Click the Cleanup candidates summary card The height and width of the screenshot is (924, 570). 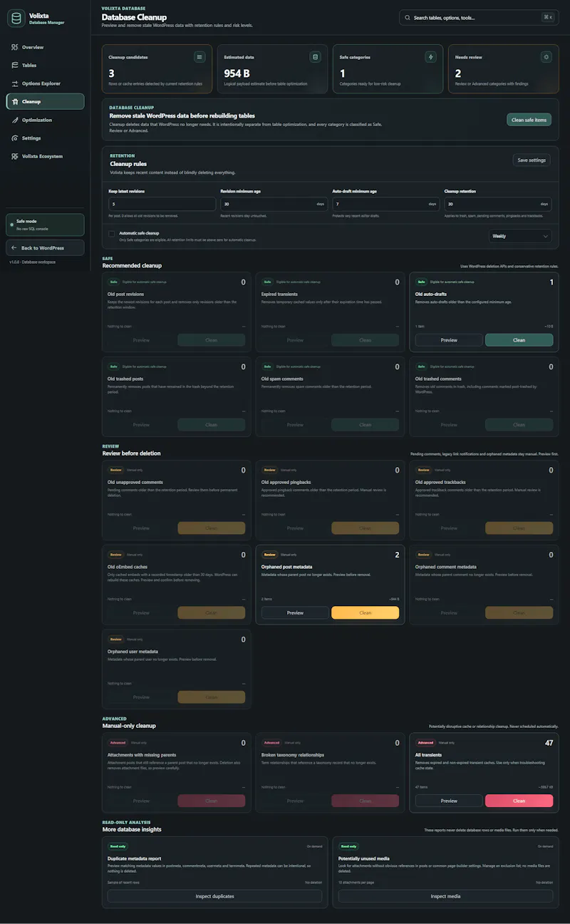coord(157,69)
